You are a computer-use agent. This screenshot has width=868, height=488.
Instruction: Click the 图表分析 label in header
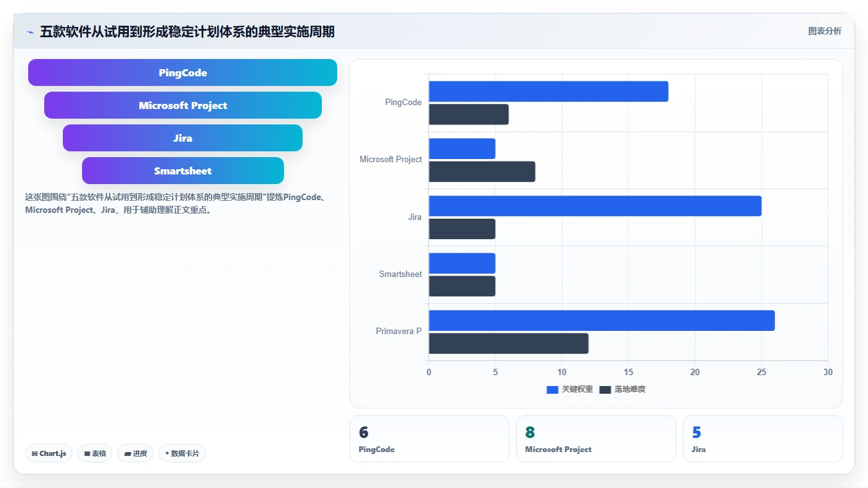[x=824, y=31]
